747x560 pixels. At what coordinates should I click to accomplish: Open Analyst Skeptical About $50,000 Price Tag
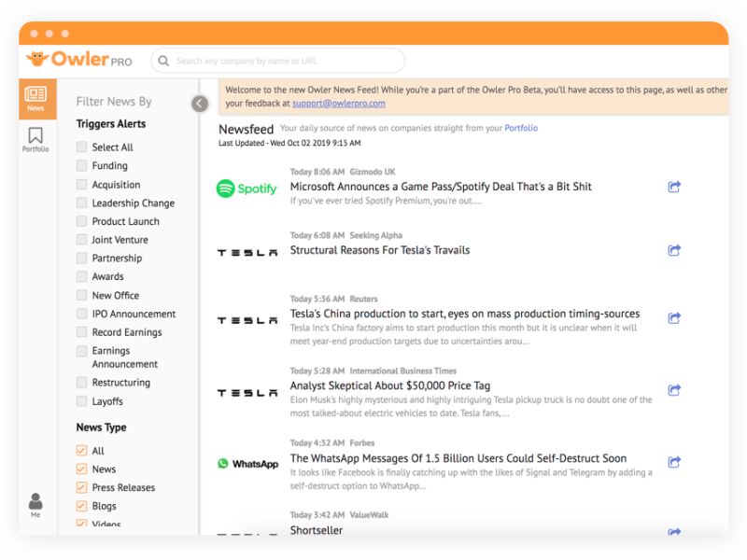point(390,385)
